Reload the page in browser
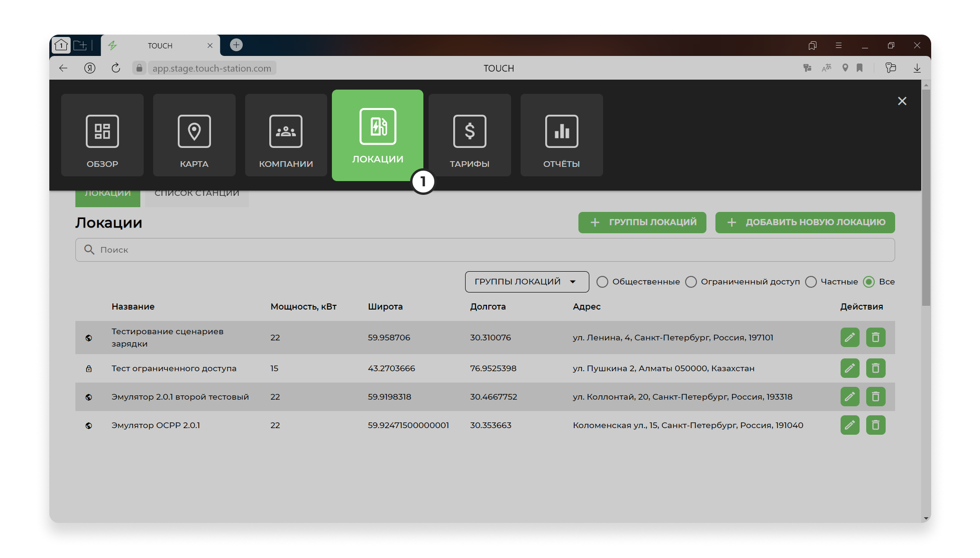Viewport: 980px width, 558px height. tap(116, 68)
